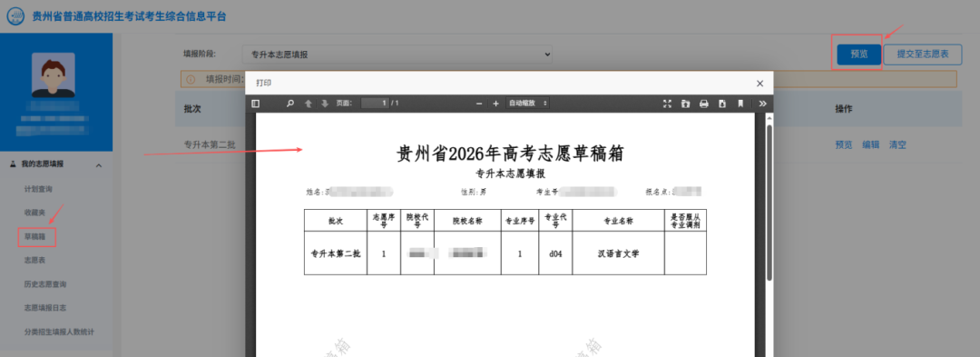
Task: Open the 填报阶段 dropdown
Action: tap(397, 55)
